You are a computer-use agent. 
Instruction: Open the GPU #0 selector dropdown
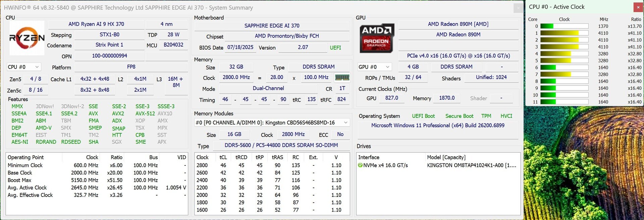point(374,67)
